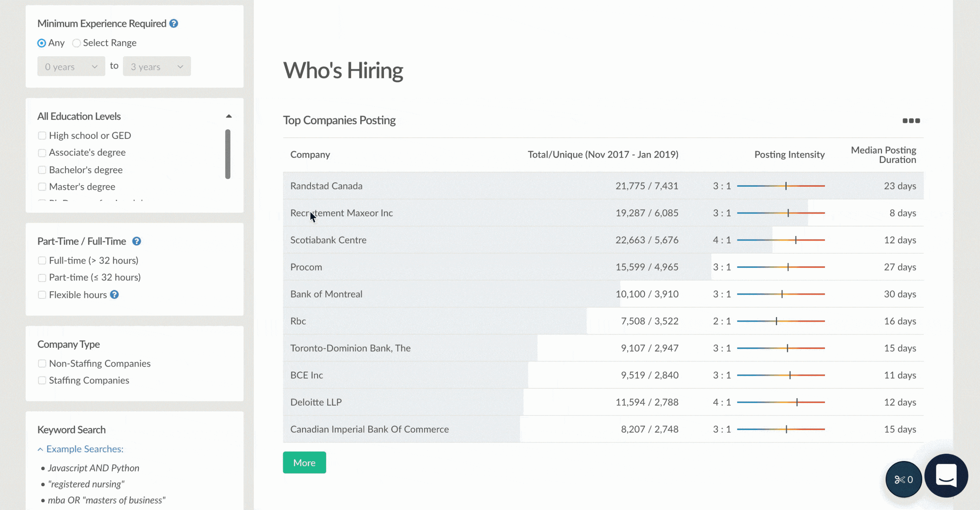Open the three-dot options menu for Top Companies Posting
This screenshot has width=980, height=510.
(x=911, y=121)
